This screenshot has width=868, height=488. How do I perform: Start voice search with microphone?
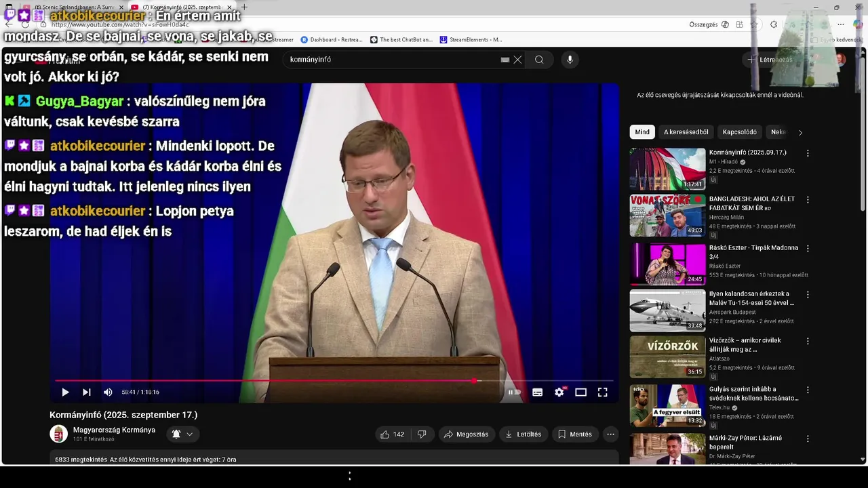coord(570,60)
